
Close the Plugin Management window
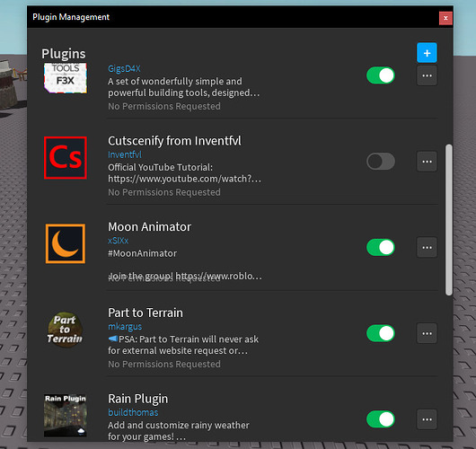point(445,18)
